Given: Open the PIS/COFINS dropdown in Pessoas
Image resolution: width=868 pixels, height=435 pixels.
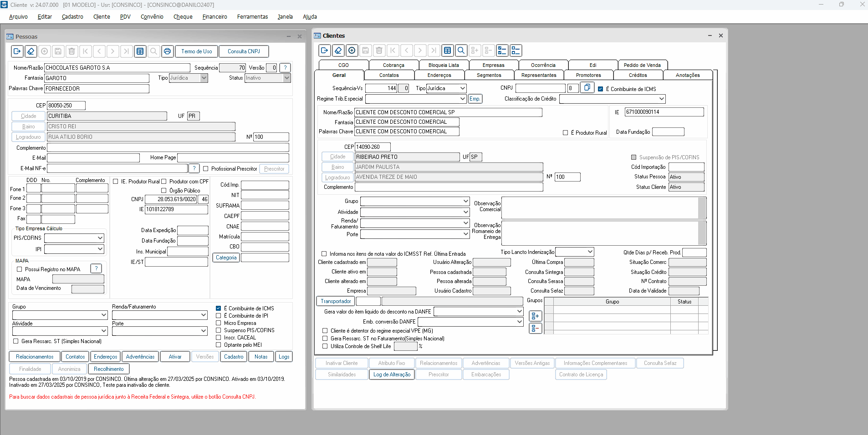Looking at the screenshot, I should coord(100,238).
